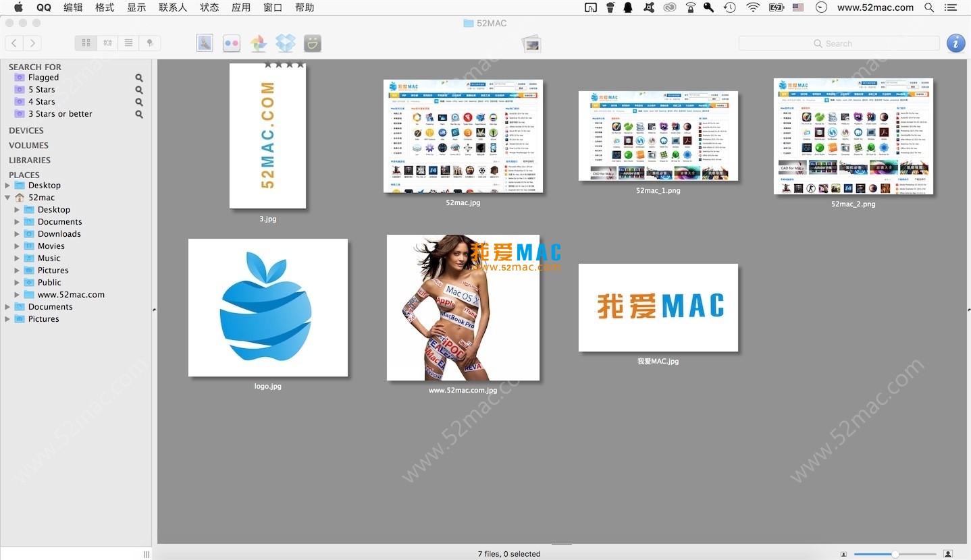
Task: Click the photo stack icon in toolbar
Action: [x=532, y=44]
